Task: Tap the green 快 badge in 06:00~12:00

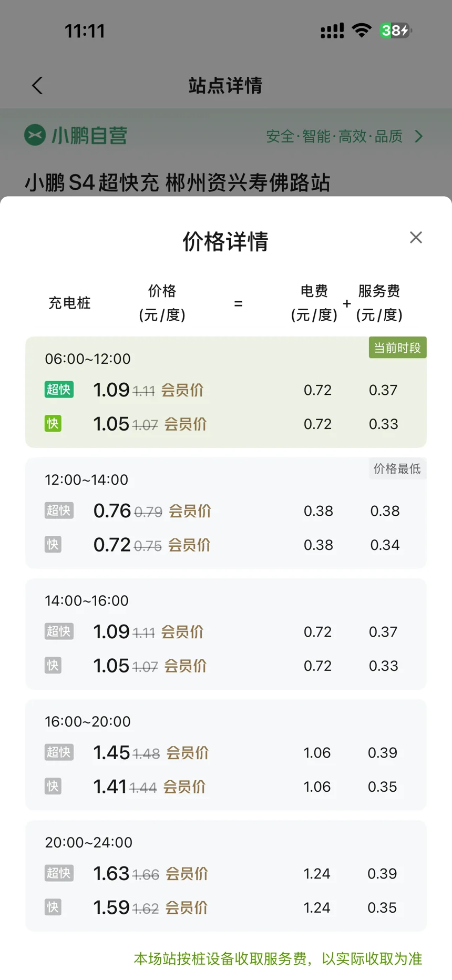Action: 53,424
